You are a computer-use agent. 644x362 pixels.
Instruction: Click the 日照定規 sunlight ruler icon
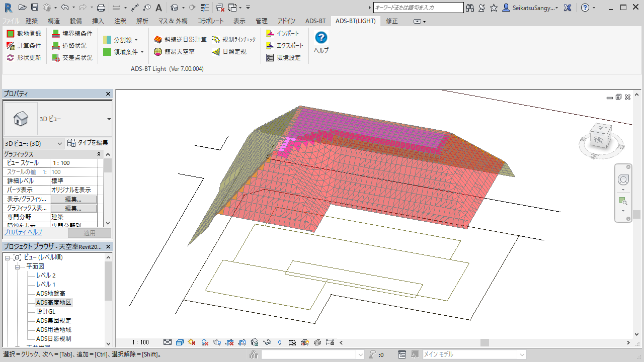tap(216, 51)
